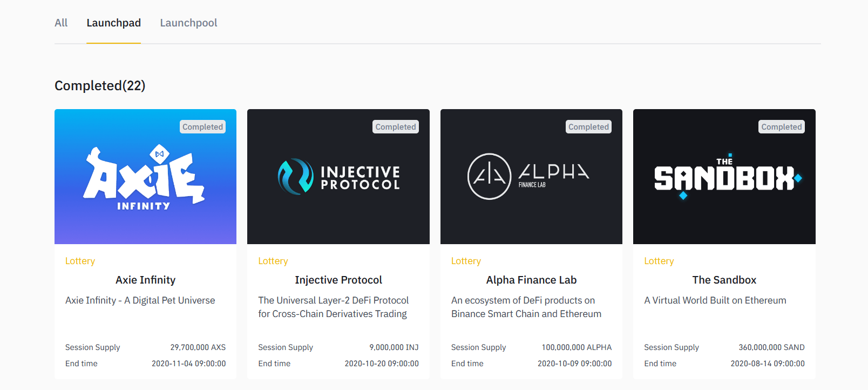Click the Lottery label under Axie Infinity
Viewport: 868px width, 390px height.
pyautogui.click(x=80, y=261)
